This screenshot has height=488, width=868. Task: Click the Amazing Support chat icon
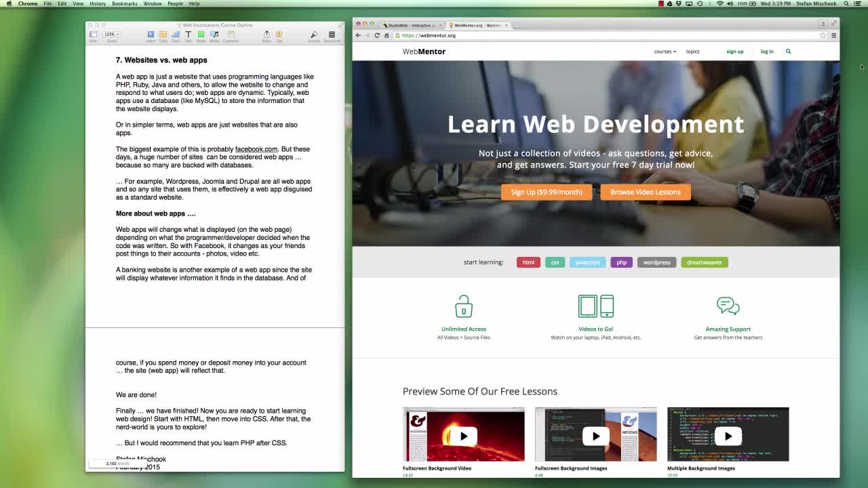728,306
